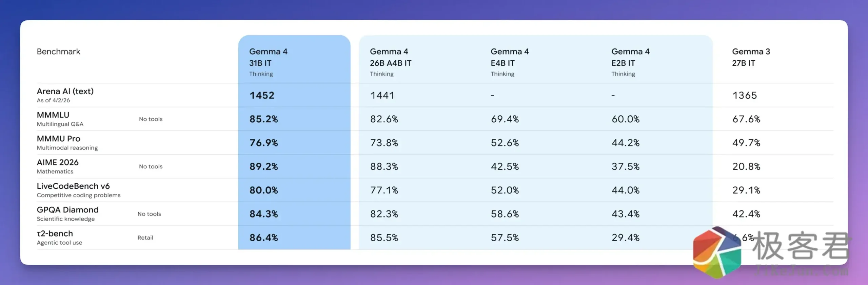Image resolution: width=868 pixels, height=285 pixels.
Task: Click the JiKeJun.Com watermark text
Action: coord(802,270)
